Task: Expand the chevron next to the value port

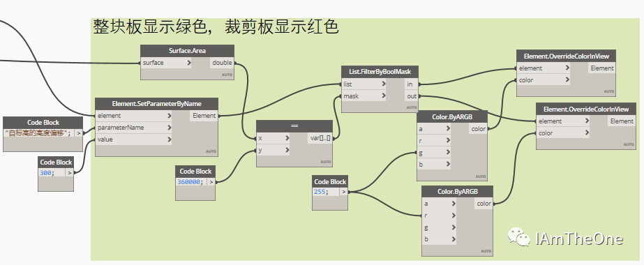Action: (x=170, y=139)
